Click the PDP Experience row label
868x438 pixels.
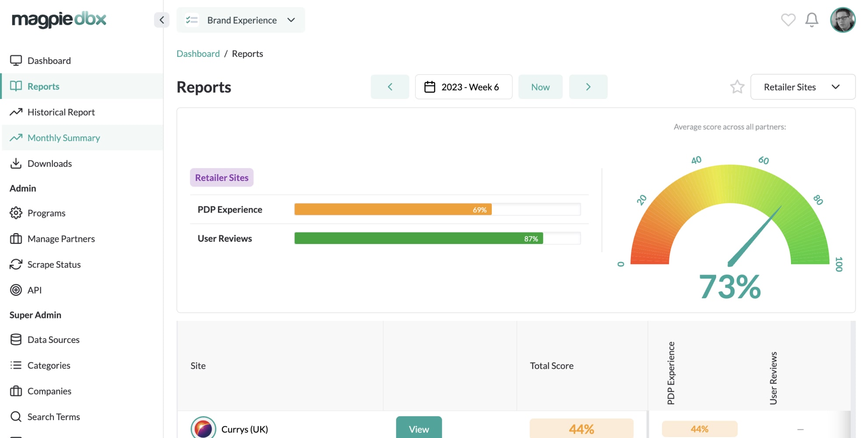(x=230, y=209)
